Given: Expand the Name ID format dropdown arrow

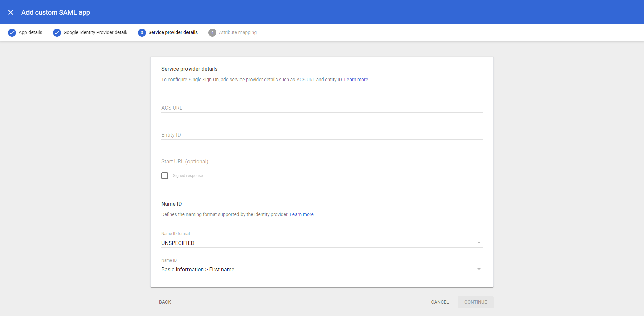Looking at the screenshot, I should point(479,243).
